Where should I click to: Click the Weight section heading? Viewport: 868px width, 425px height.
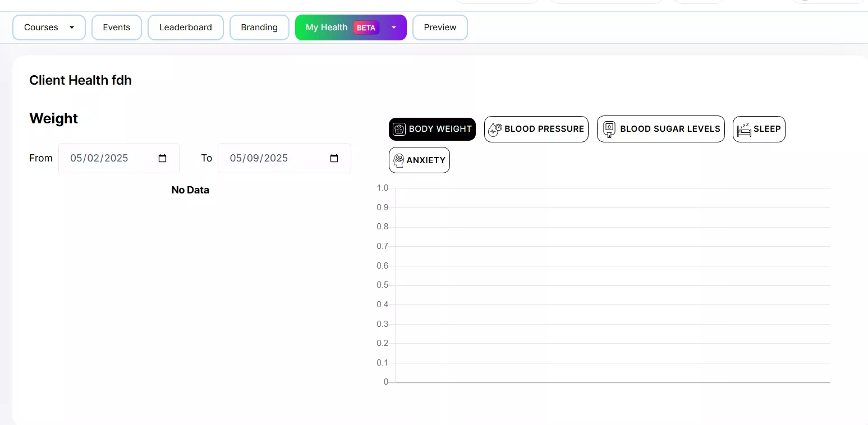53,119
